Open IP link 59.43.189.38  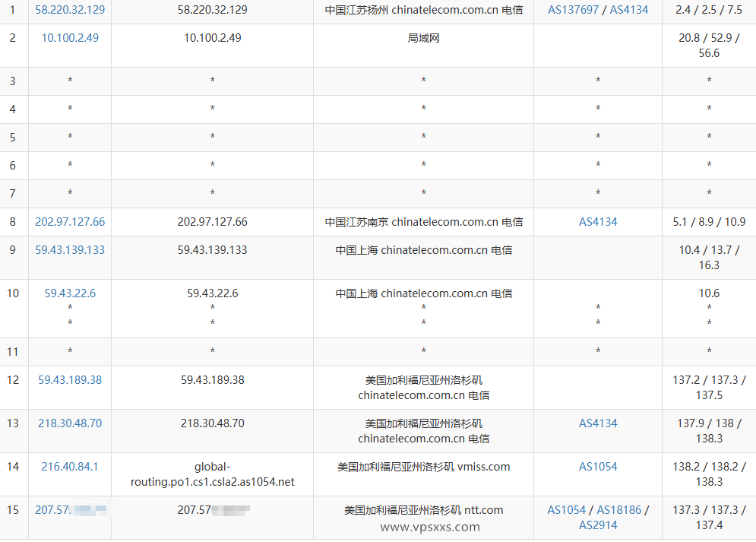click(x=70, y=380)
